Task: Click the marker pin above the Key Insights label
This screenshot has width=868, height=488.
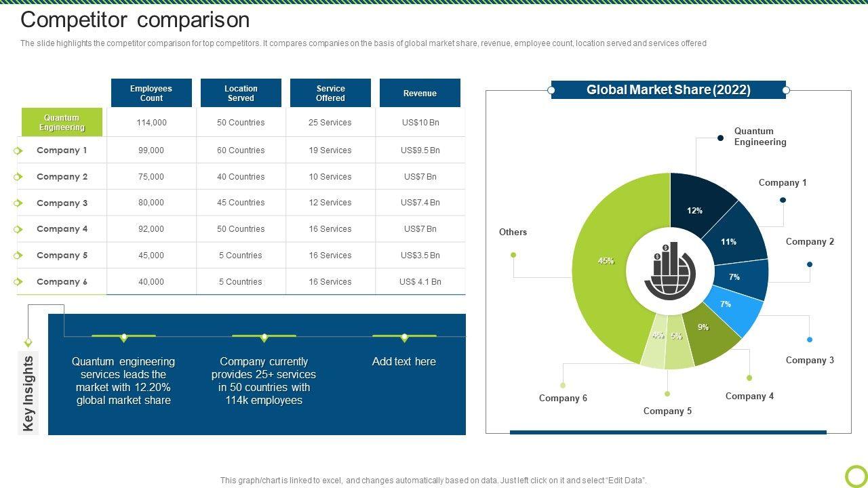Action: click(x=28, y=342)
